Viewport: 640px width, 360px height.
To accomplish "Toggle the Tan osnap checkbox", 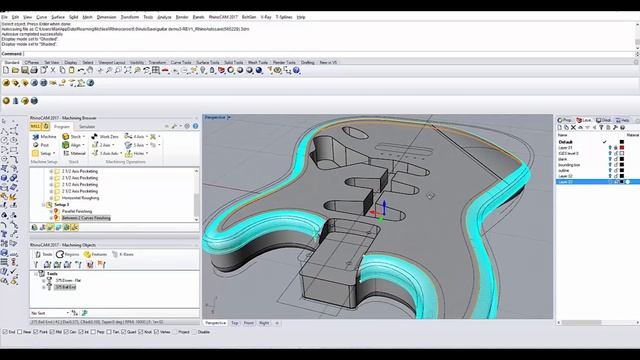I will 109,332.
